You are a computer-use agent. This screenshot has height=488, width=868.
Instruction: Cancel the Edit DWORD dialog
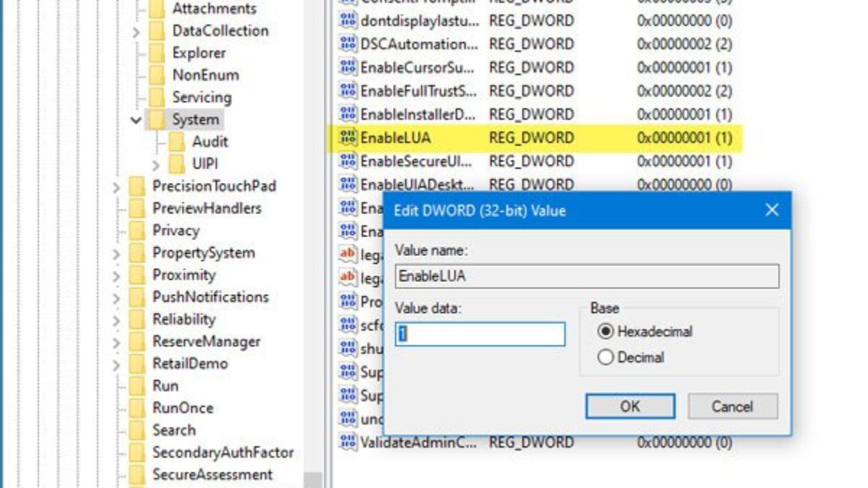(733, 406)
